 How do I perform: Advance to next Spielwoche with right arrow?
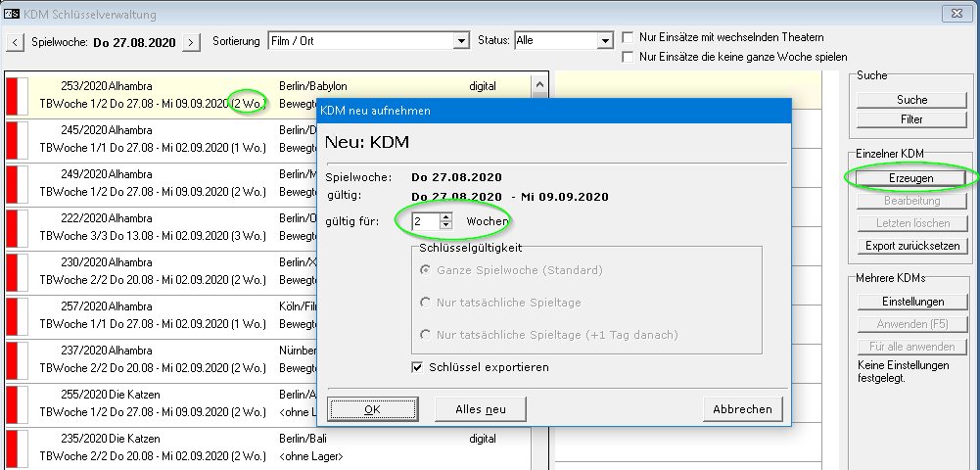(192, 41)
